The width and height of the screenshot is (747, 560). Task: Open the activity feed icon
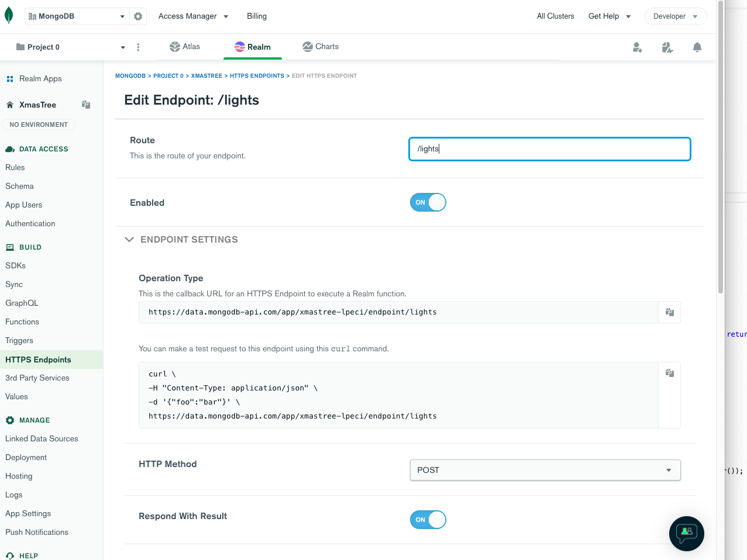[667, 47]
